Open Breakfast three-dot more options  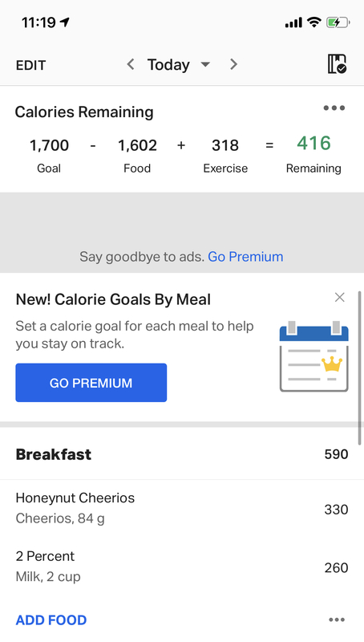(x=337, y=620)
